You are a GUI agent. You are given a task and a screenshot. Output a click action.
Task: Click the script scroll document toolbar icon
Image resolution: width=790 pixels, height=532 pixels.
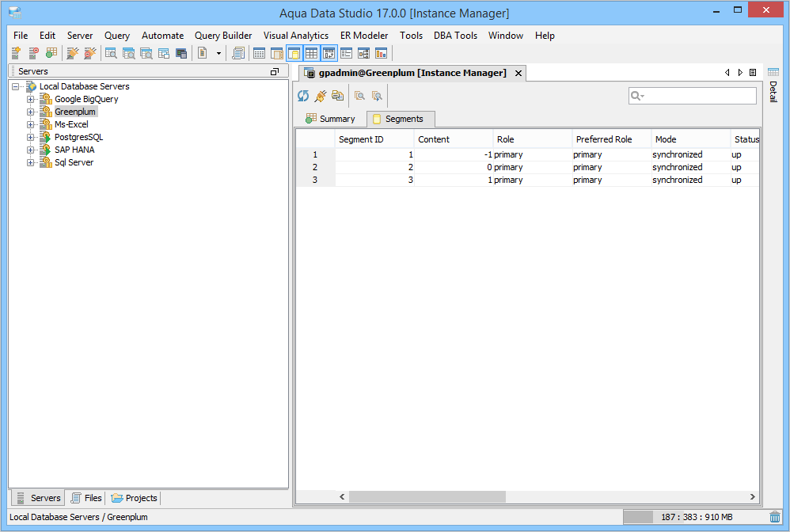coord(238,53)
